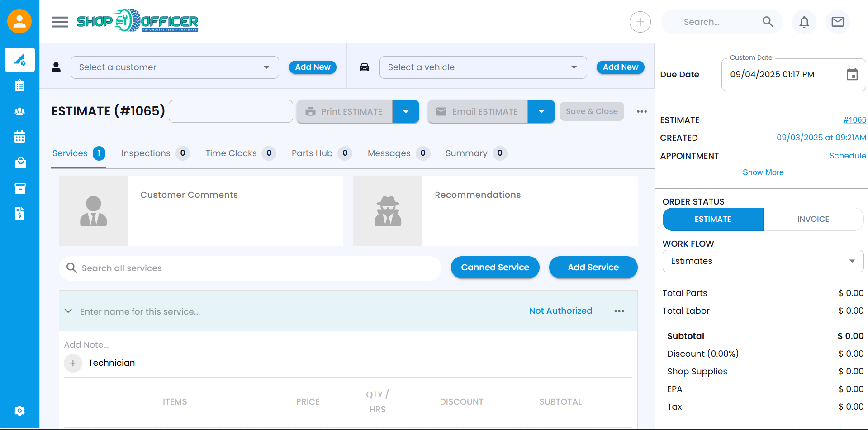The image size is (868, 430).
Task: Open the Print ESTIMATE dropdown arrow
Action: [405, 112]
